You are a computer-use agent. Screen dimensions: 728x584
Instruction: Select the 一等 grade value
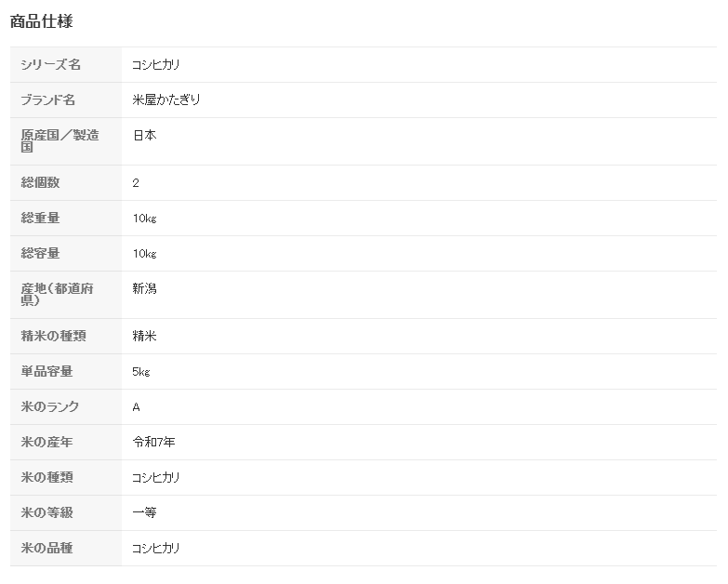144,513
